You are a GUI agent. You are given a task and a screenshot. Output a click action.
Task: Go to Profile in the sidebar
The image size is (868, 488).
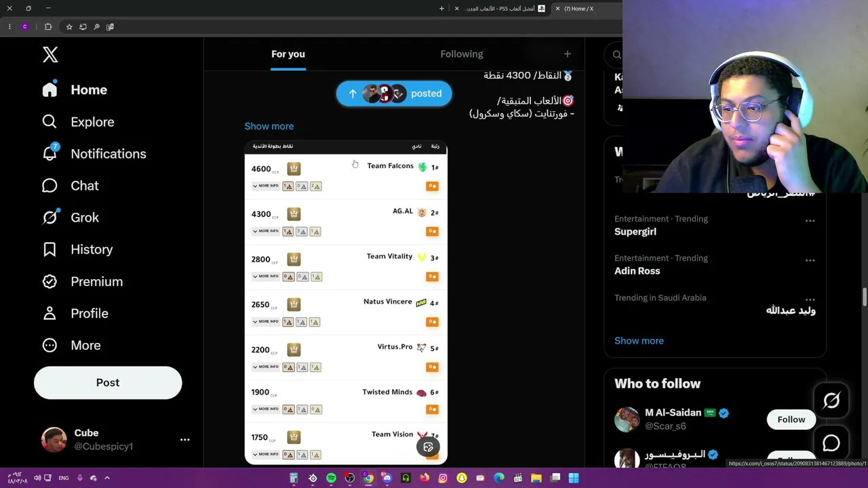pyautogui.click(x=75, y=313)
